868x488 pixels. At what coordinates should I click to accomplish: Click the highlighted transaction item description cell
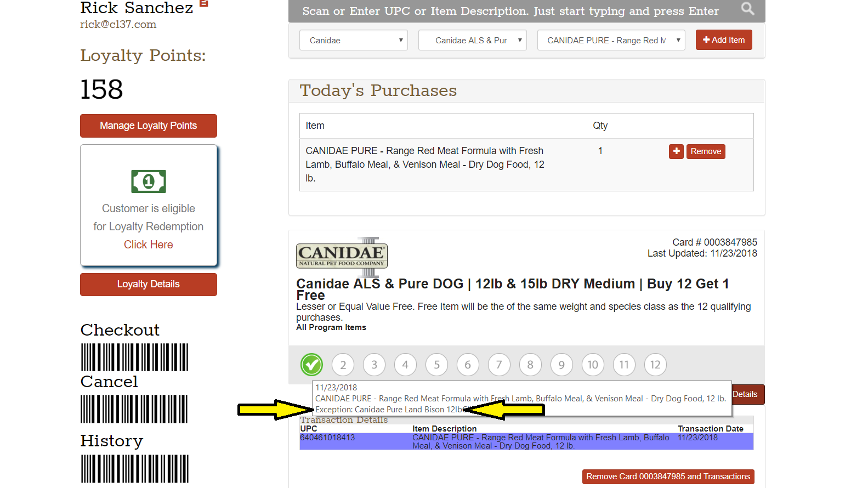coord(541,441)
